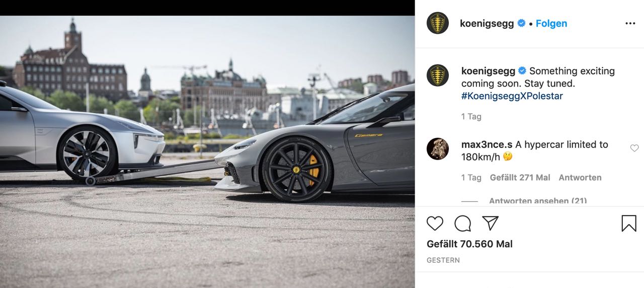This screenshot has width=644, height=288.
Task: Expand replies with Antworten ansehen (21)
Action: pyautogui.click(x=538, y=200)
